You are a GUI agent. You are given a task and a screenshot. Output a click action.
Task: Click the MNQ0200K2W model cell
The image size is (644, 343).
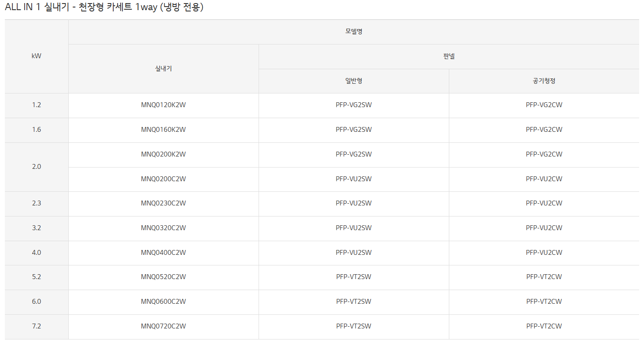163,154
